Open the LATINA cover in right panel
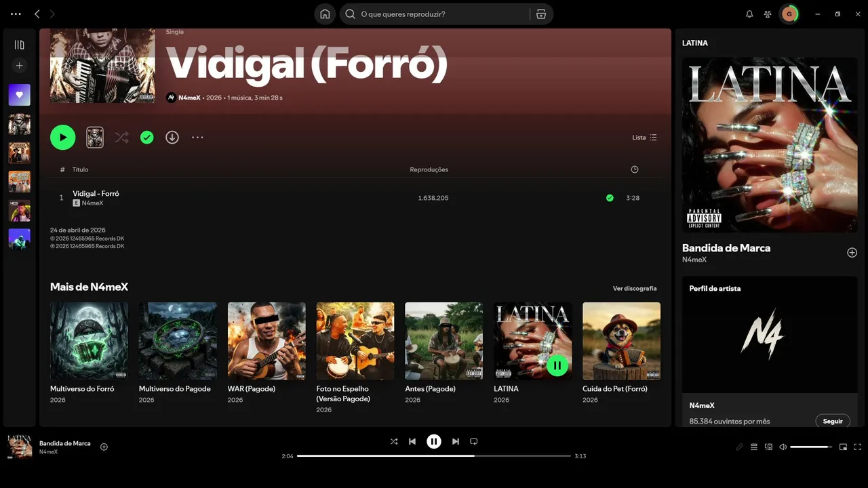 [x=770, y=144]
